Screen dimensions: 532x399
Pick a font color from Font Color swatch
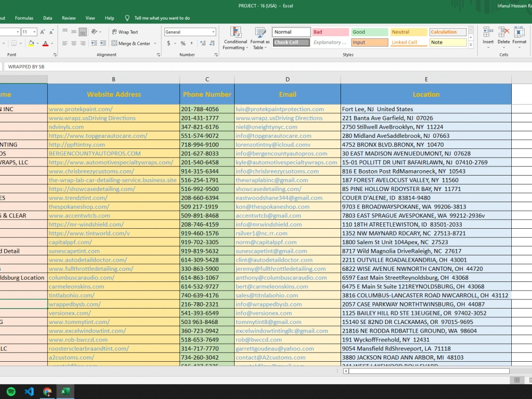click(x=46, y=43)
